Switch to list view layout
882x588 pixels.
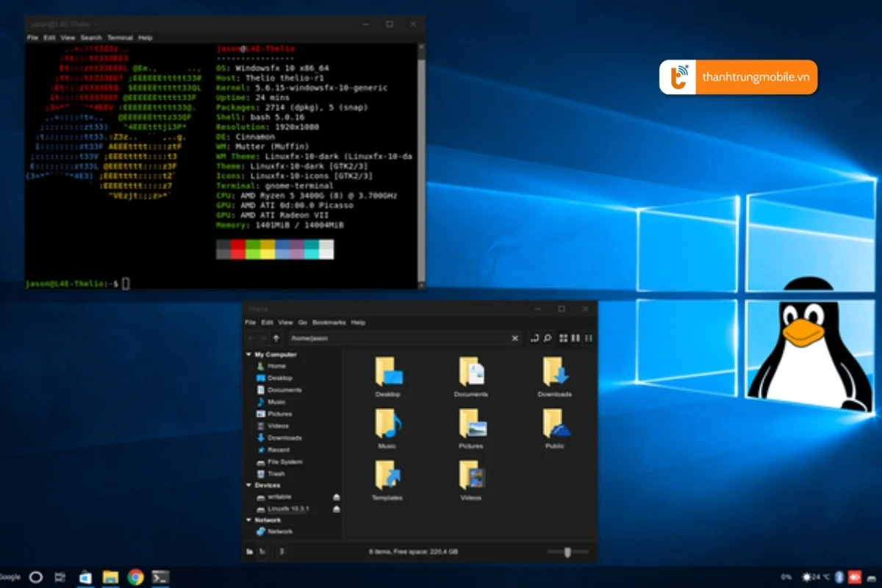click(x=575, y=338)
